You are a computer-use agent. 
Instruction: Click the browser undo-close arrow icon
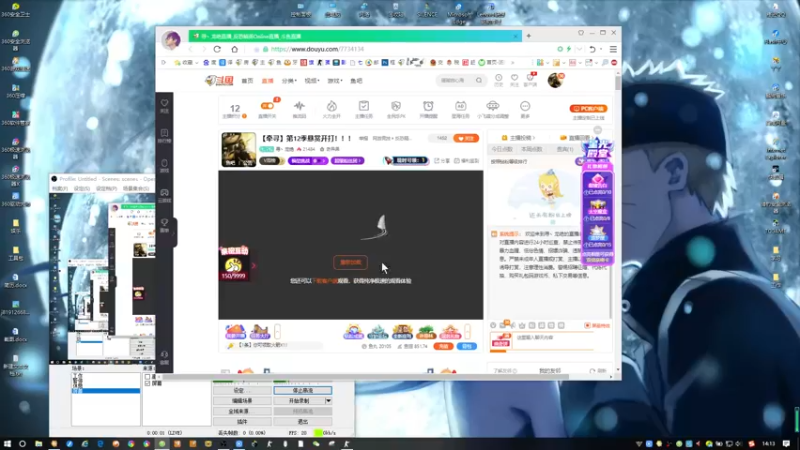pyautogui.click(x=592, y=49)
